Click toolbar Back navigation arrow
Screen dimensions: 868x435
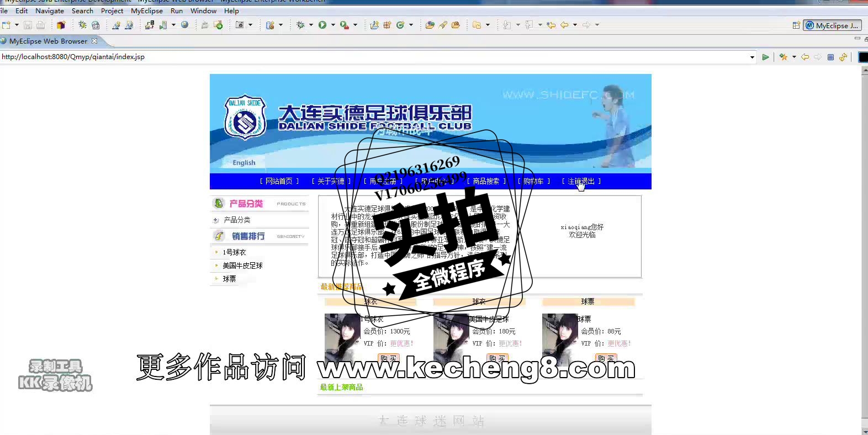(564, 25)
